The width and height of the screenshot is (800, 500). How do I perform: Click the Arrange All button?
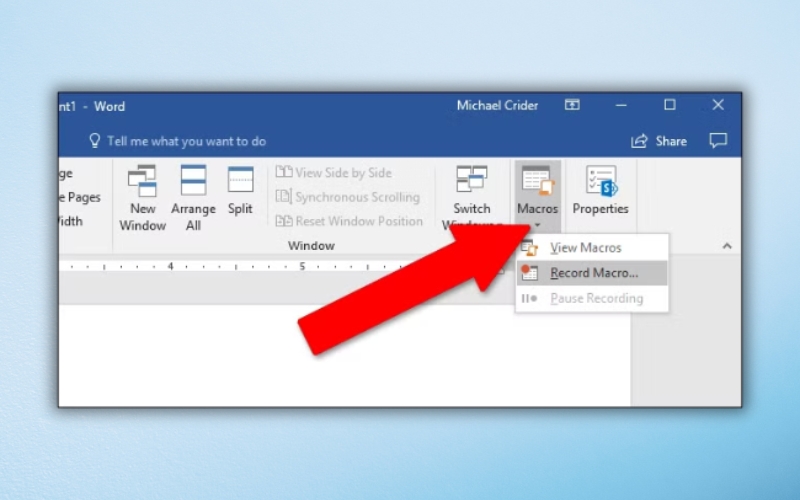coord(193,198)
